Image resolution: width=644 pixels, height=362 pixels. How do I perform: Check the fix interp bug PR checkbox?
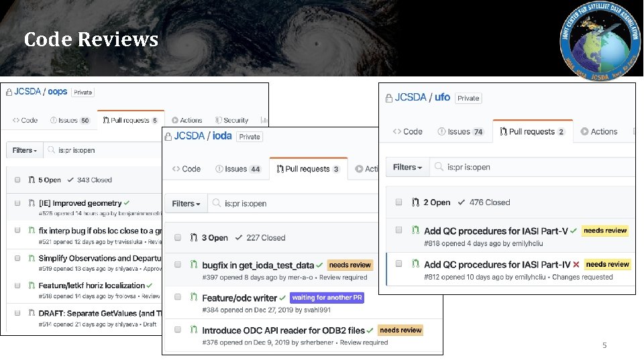17,230
